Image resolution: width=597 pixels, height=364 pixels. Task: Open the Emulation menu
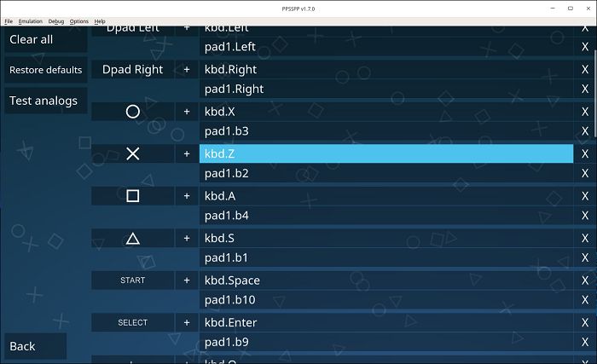pos(31,21)
